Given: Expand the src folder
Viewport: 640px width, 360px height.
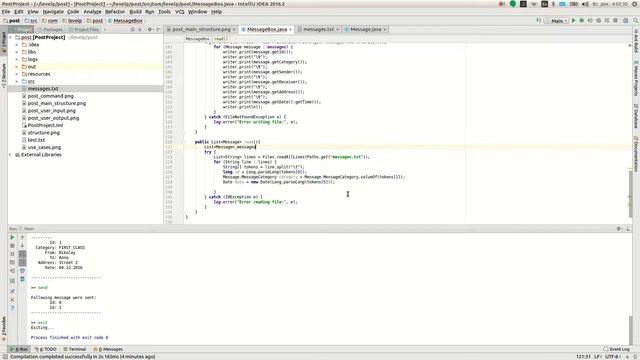Looking at the screenshot, I should pos(17,81).
